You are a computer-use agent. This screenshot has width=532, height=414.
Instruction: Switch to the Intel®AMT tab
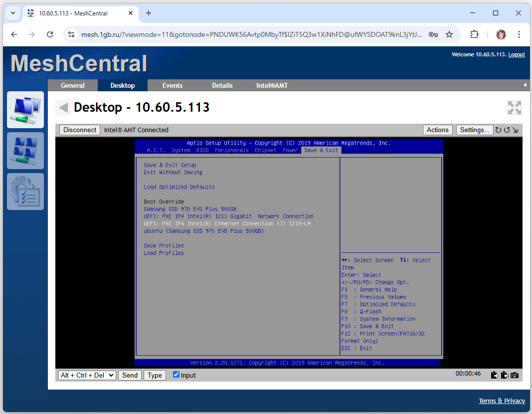[272, 85]
